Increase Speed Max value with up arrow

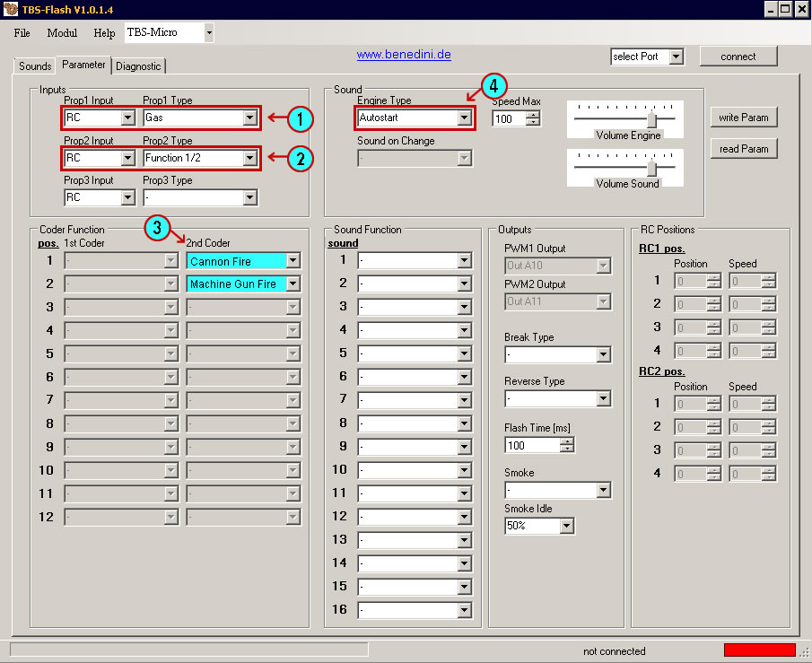(x=534, y=114)
